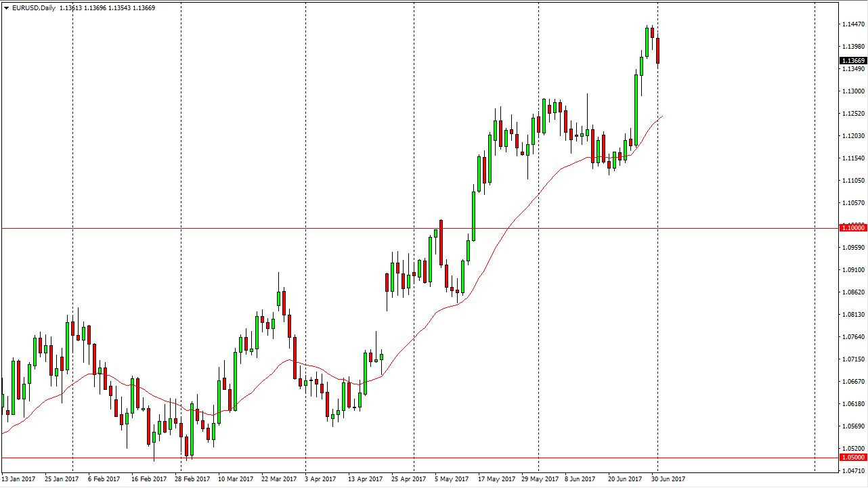
Task: Click the 1.08130 price axis label
Action: (853, 315)
